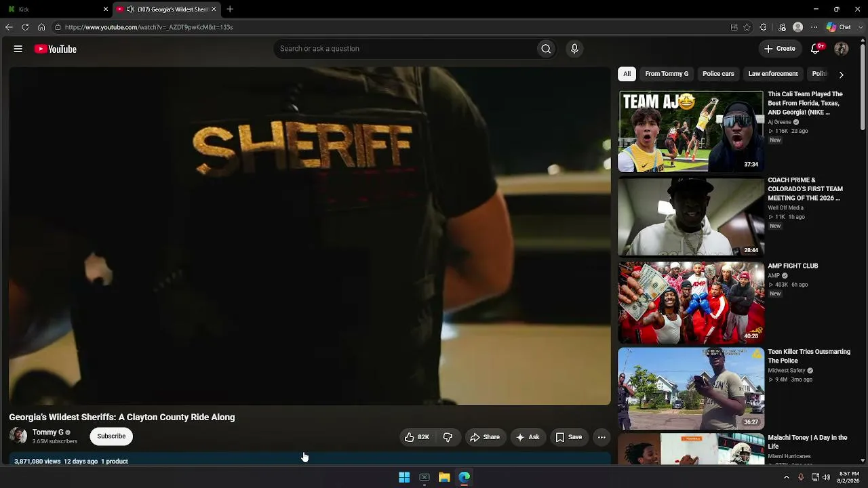
Task: Open Coach Prime team meeting thumbnail
Action: tap(691, 217)
